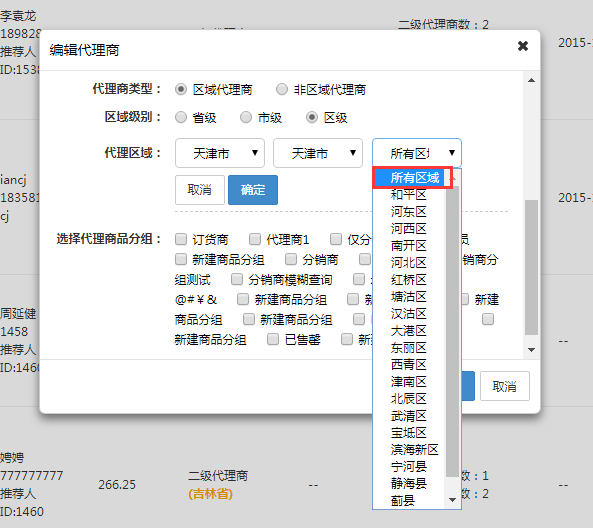Click the dropdown list's down scroll arrow
The width and height of the screenshot is (593, 528).
point(452,500)
